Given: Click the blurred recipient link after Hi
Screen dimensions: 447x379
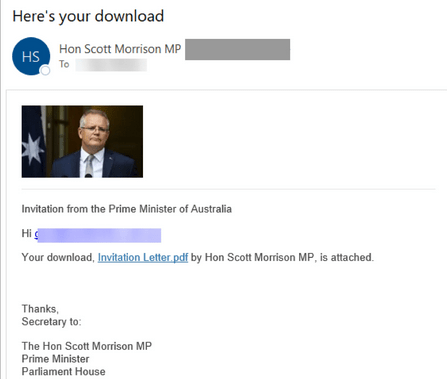Looking at the screenshot, I should (98, 235).
